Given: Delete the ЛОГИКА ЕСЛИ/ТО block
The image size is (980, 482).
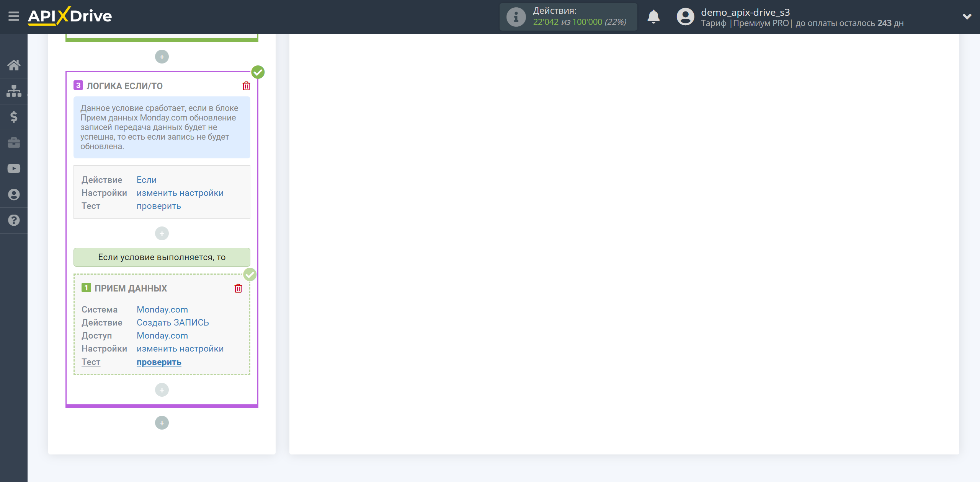Looking at the screenshot, I should (x=246, y=86).
